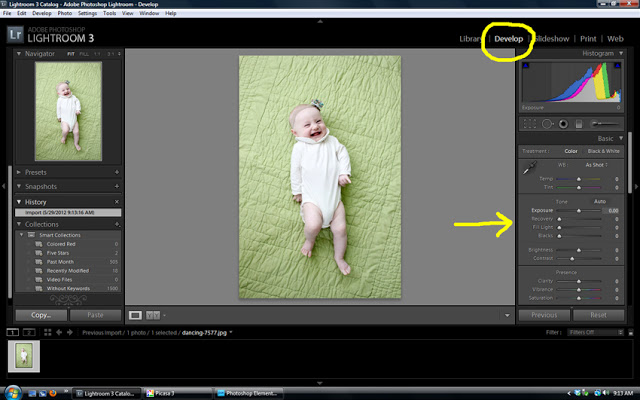
Task: Open the Windows Start menu
Action: click(x=13, y=392)
